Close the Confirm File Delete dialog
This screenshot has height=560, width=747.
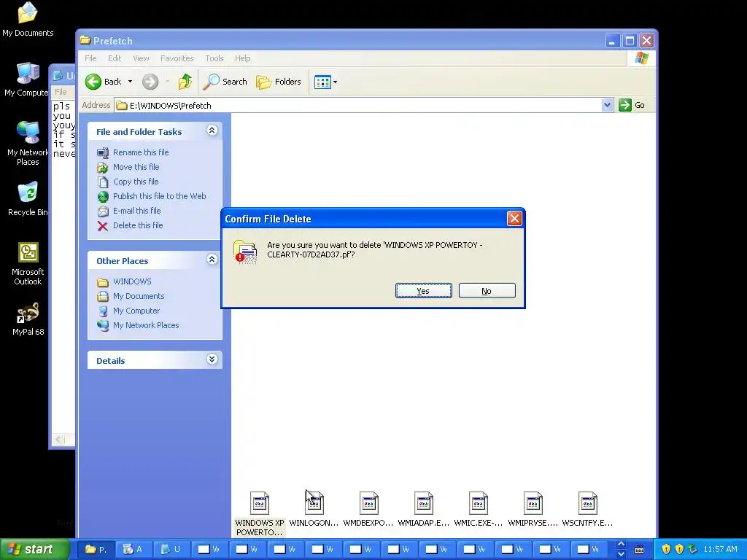pos(514,219)
